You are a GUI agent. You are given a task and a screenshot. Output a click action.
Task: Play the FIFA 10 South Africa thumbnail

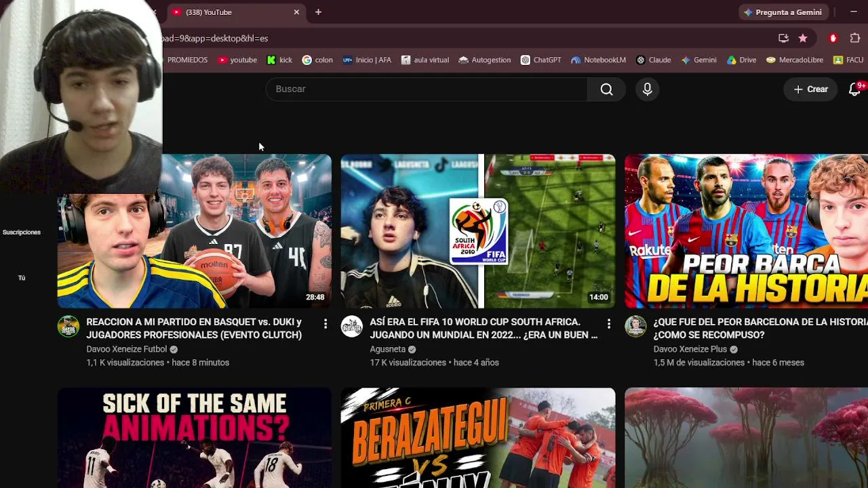pyautogui.click(x=478, y=231)
